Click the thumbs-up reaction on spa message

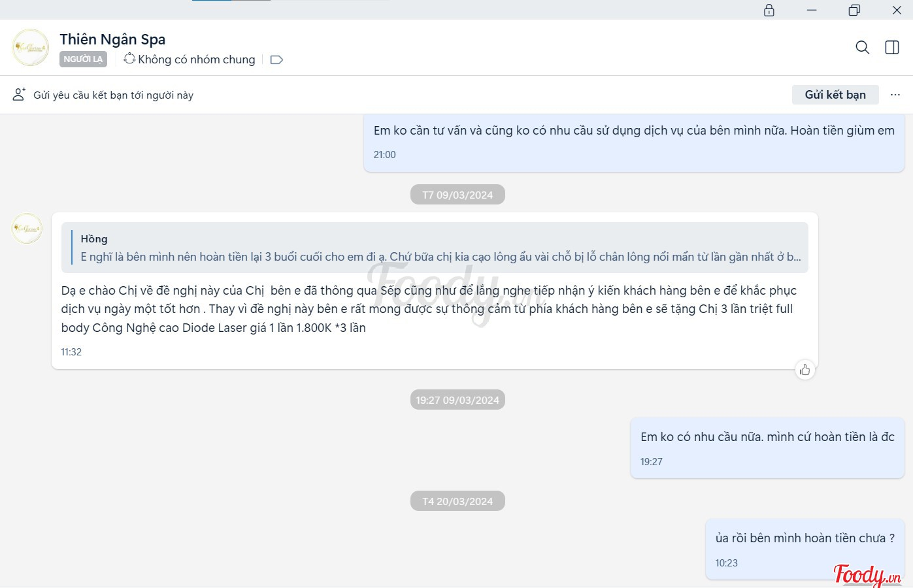pyautogui.click(x=805, y=370)
